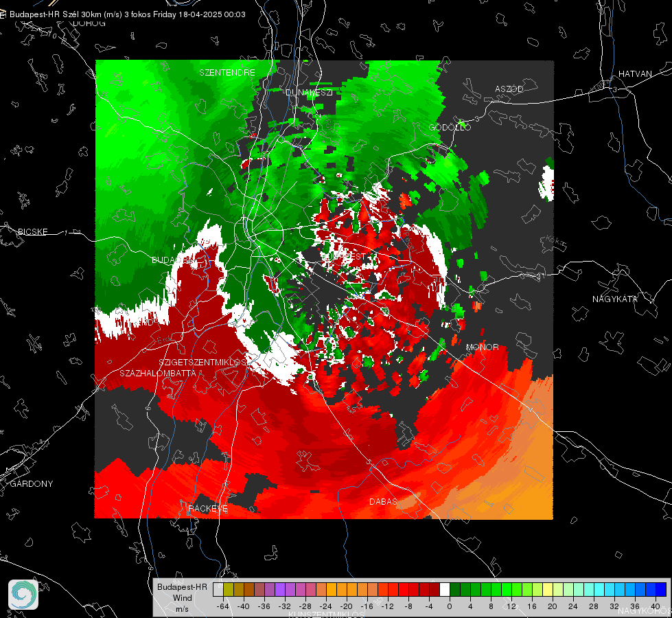Select the light gray first legend swatch
Screen dimensions: 672x618
click(218, 589)
